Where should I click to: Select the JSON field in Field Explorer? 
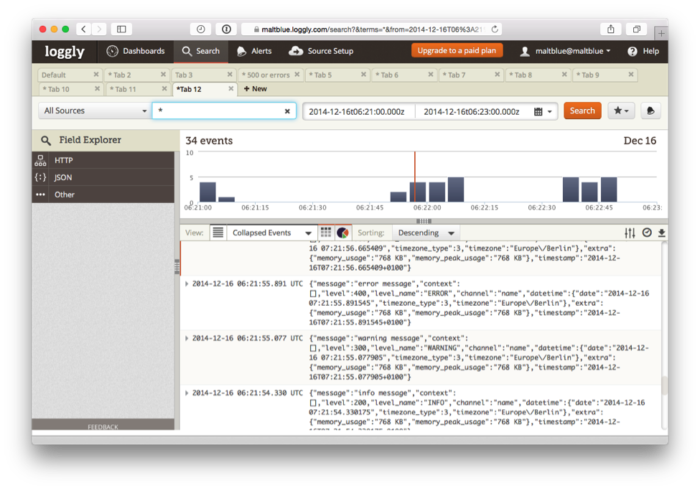63,177
